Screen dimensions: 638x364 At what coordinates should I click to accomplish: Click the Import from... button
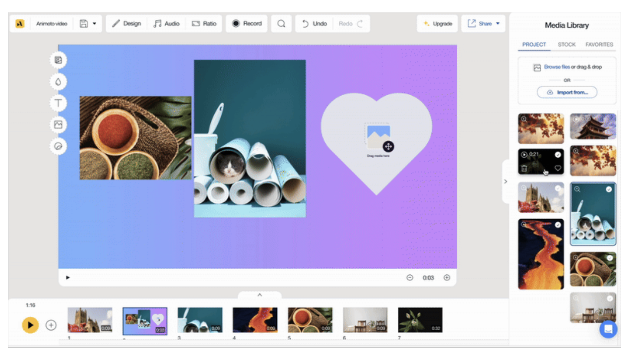(567, 93)
